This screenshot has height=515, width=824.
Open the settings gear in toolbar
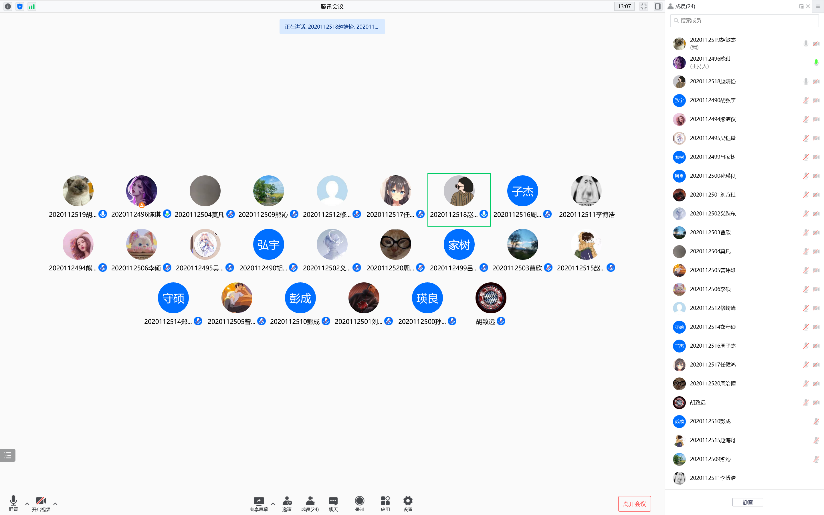click(x=408, y=500)
